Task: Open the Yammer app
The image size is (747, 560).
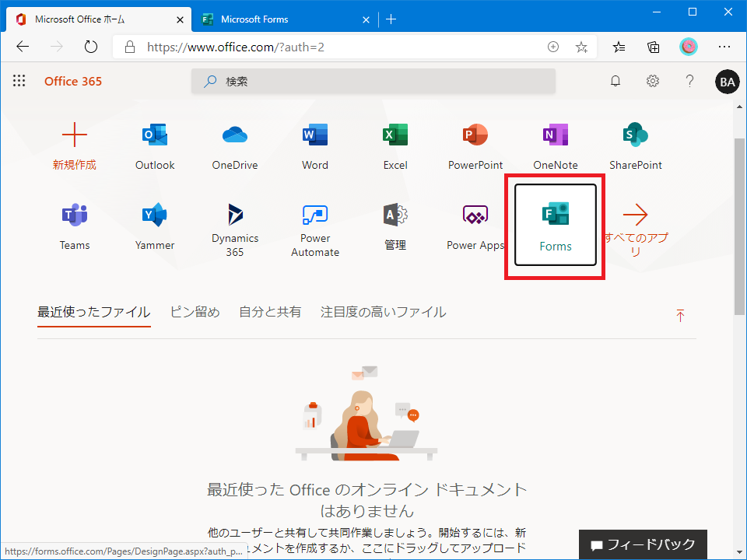Action: point(155,226)
